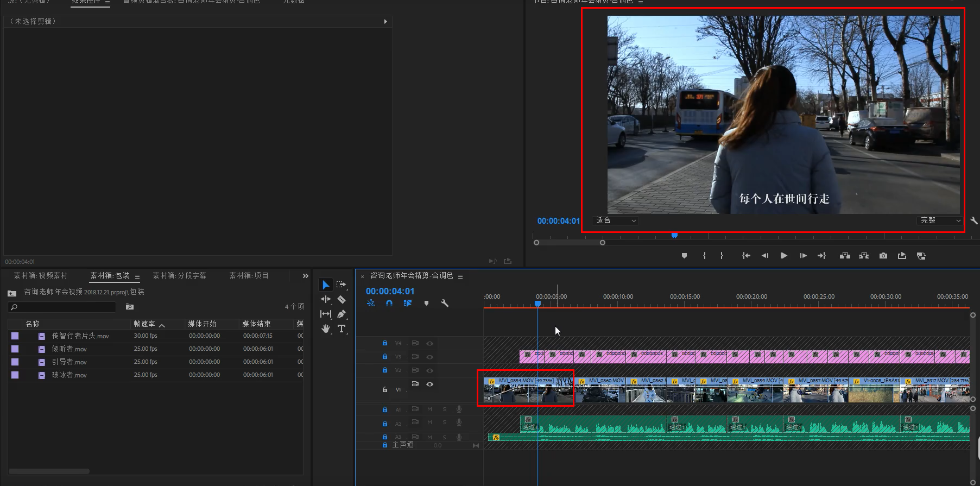Open program monitor settings wrench

pos(974,220)
